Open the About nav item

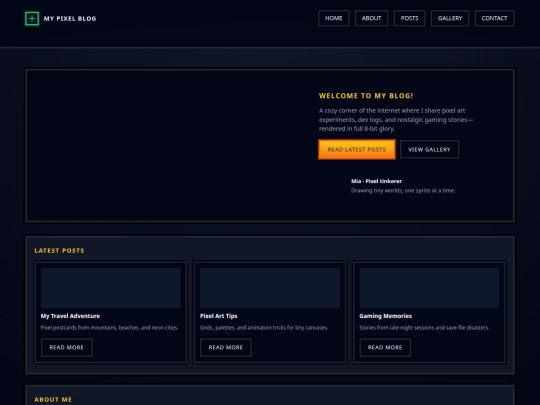tap(371, 18)
